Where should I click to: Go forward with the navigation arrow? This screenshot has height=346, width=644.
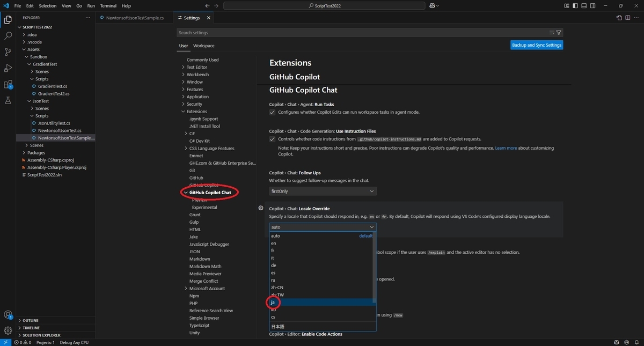(x=216, y=5)
